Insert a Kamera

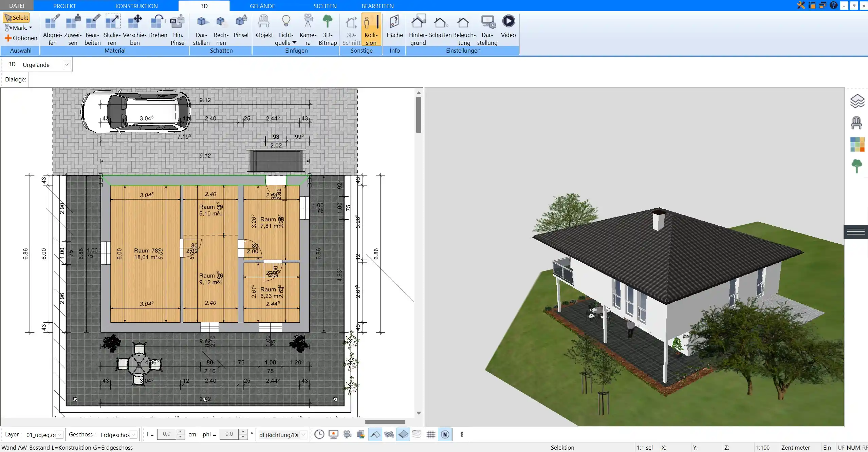point(308,30)
